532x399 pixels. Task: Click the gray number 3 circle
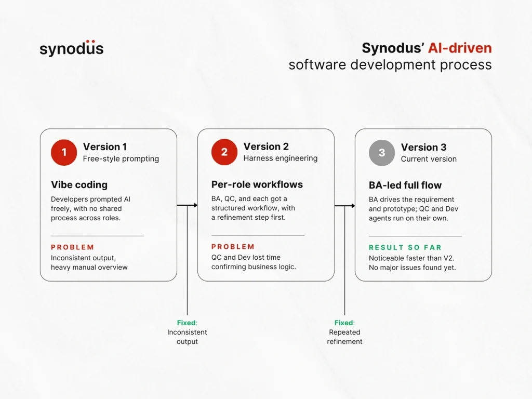point(382,153)
